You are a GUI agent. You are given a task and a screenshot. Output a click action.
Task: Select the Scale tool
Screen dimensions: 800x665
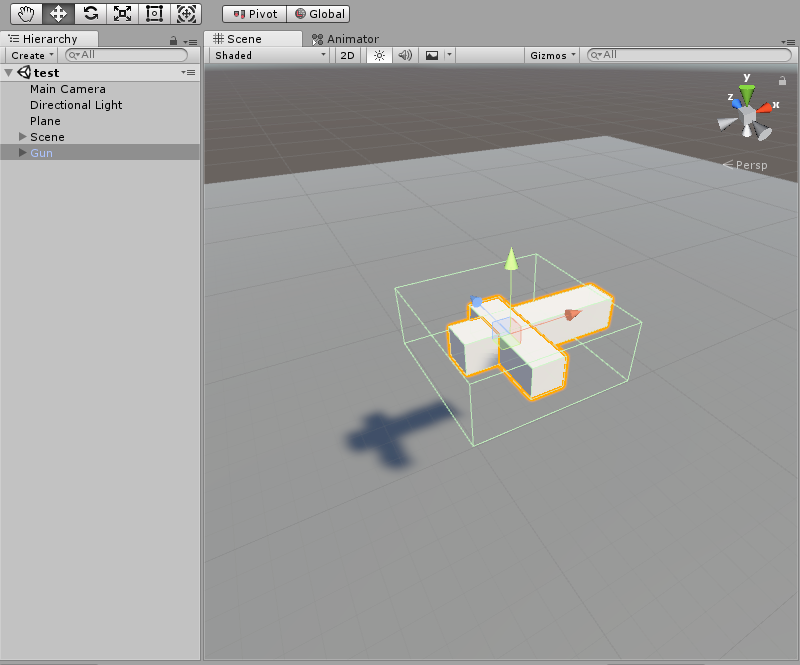coord(122,14)
